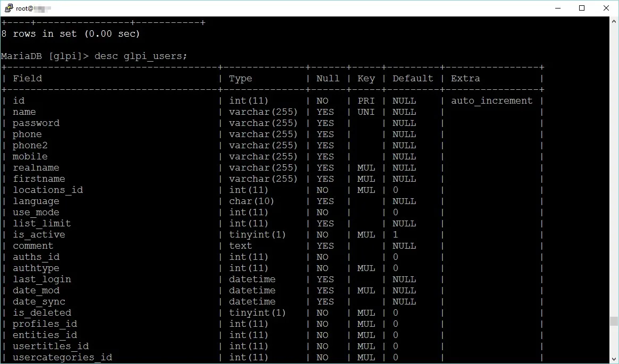Close the PuTTY session window
This screenshot has height=364, width=619.
tap(606, 8)
